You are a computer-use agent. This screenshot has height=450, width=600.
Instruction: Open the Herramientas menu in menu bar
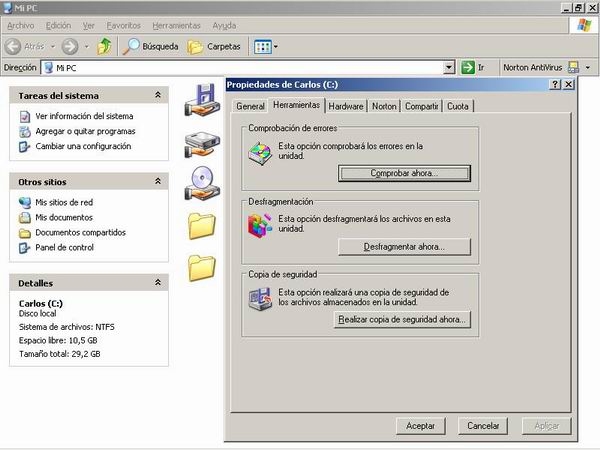[x=176, y=26]
